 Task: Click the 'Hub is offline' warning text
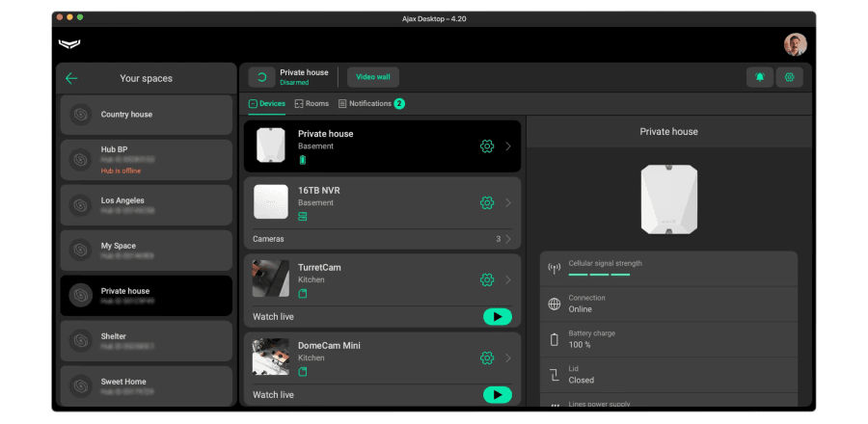pos(121,171)
